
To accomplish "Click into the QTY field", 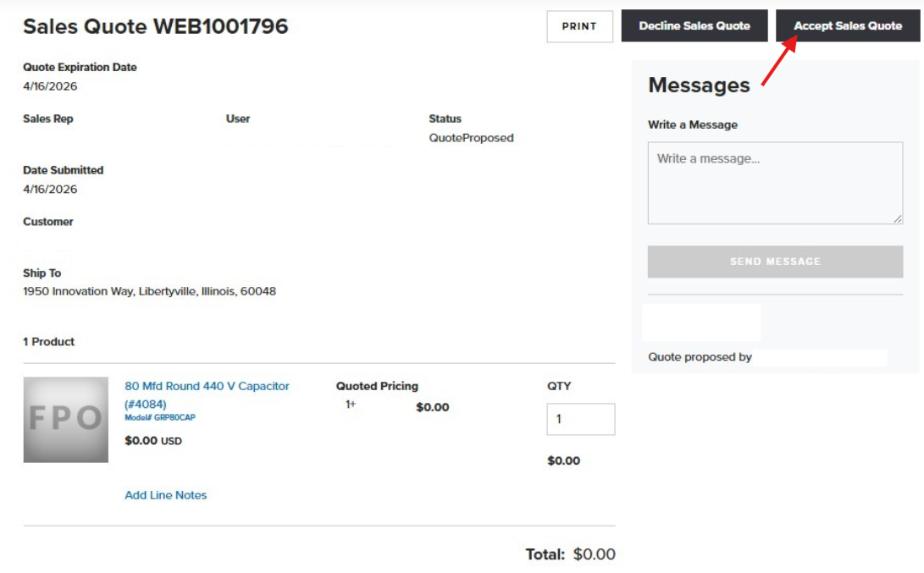I will [x=580, y=419].
